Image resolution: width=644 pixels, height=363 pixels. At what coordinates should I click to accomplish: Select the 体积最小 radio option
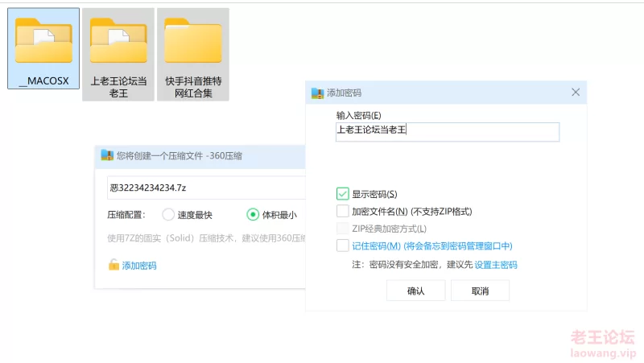click(x=253, y=214)
